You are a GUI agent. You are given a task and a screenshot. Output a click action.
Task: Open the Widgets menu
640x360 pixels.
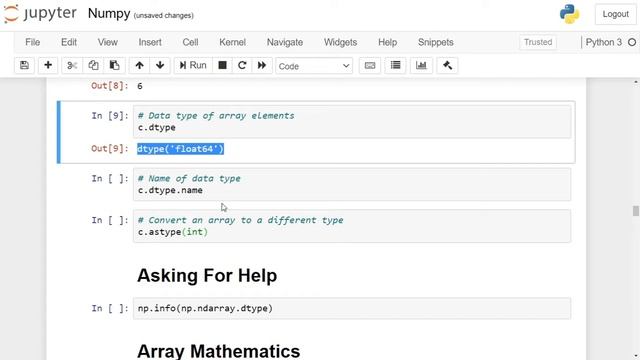pyautogui.click(x=340, y=42)
